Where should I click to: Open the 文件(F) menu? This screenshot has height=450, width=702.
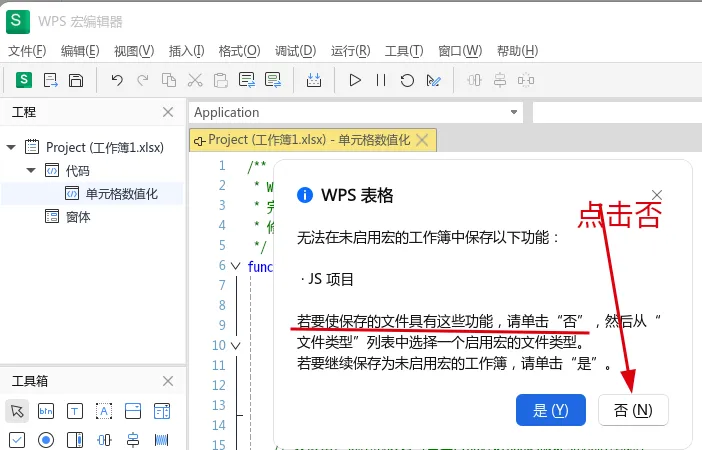[x=27, y=51]
